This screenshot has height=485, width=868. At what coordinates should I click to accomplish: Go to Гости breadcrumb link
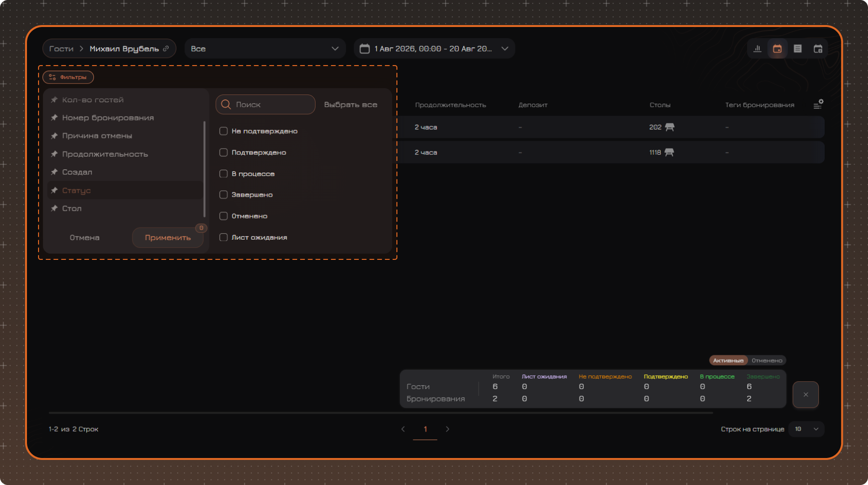61,49
